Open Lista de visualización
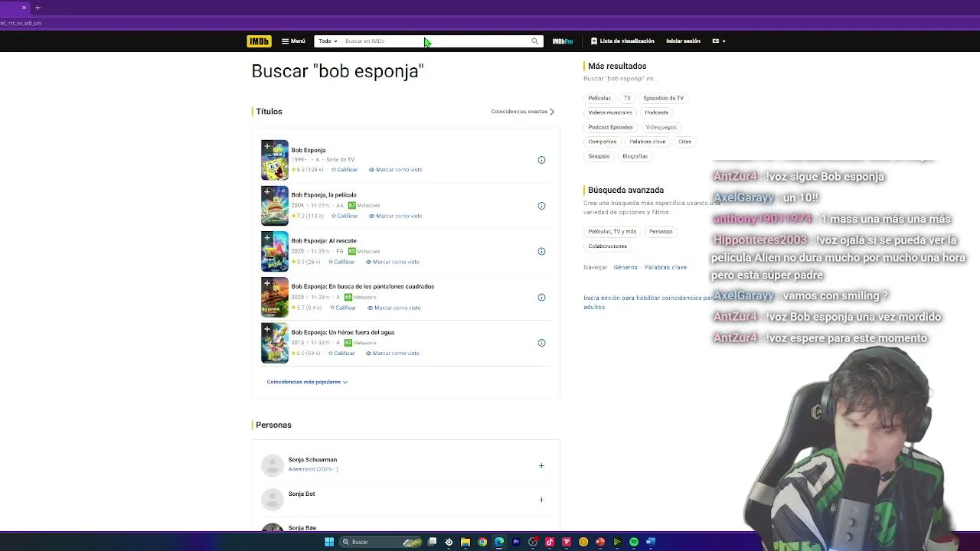Screen dimensions: 980x551 click(x=622, y=41)
